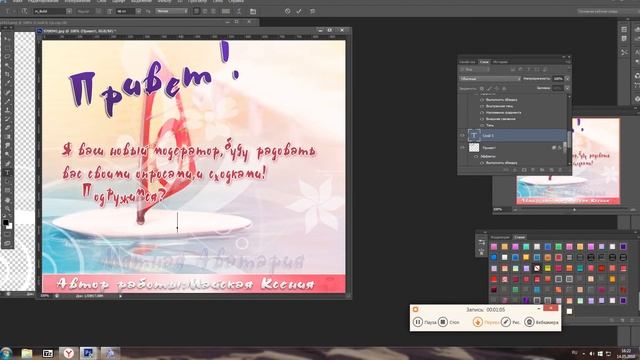This screenshot has height=360, width=640.
Task: Click the delete layer trash icon
Action: point(560,170)
